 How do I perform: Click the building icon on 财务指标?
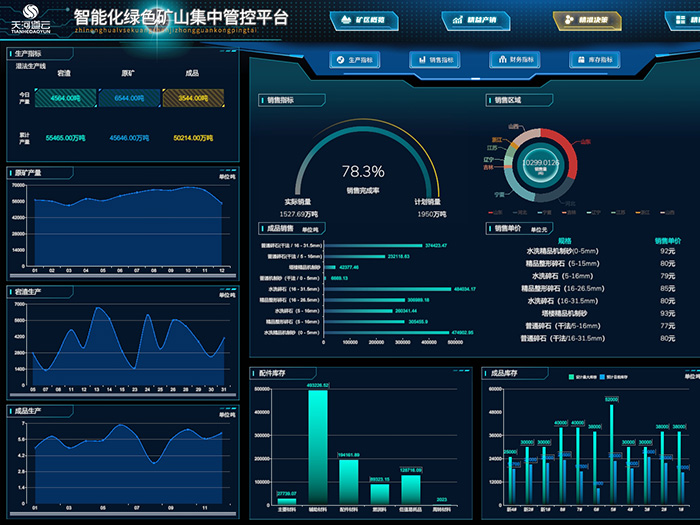coord(502,59)
